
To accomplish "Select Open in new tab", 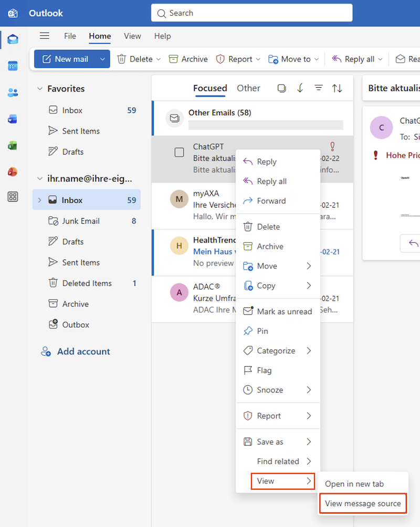I will (363, 484).
